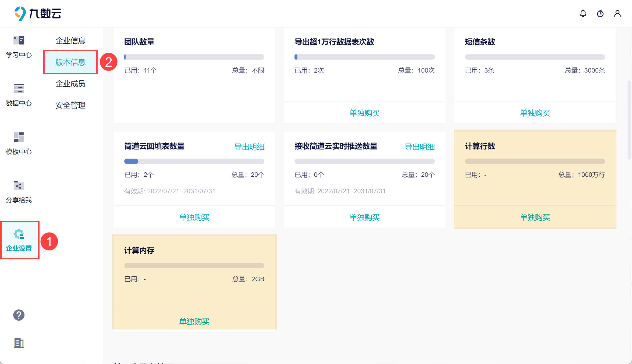This screenshot has width=632, height=364.
Task: Open the user account profile icon
Action: click(617, 13)
